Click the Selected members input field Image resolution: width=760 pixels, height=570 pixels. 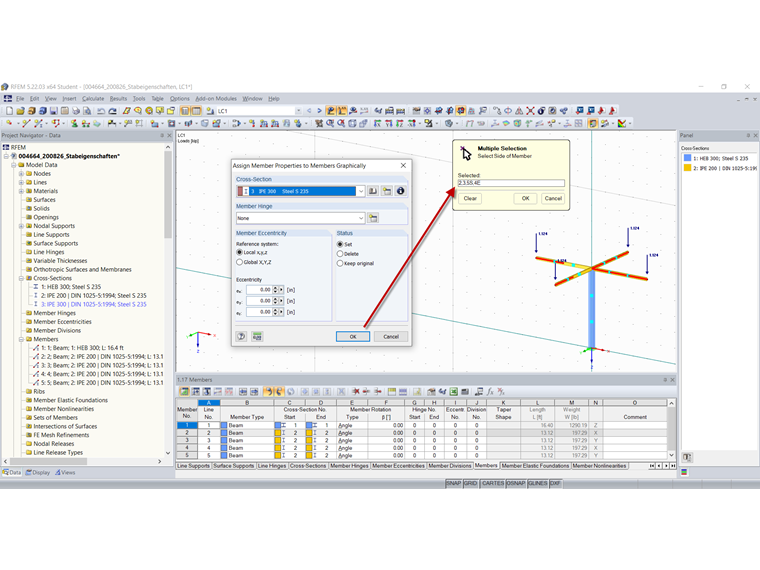[511, 183]
